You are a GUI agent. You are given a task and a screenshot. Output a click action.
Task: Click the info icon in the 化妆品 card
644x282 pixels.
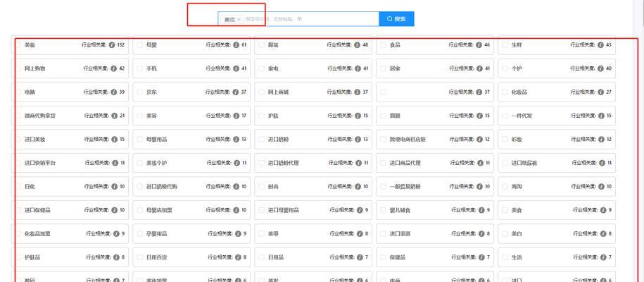click(x=601, y=92)
